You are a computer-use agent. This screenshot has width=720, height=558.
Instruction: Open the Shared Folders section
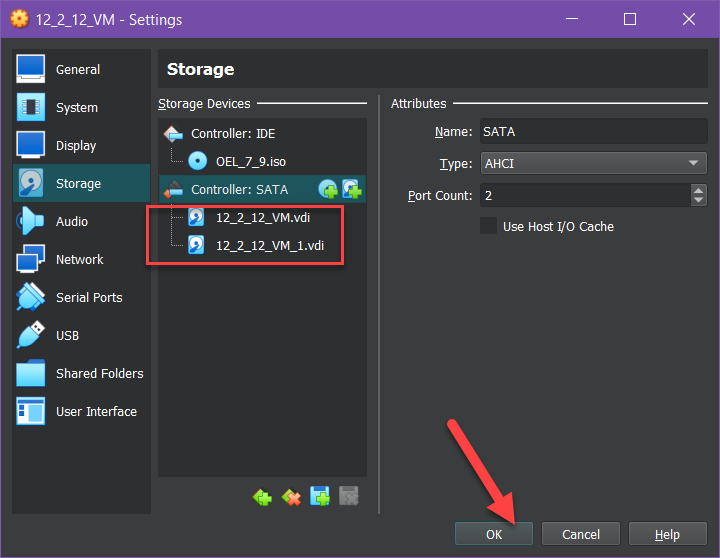coord(99,373)
